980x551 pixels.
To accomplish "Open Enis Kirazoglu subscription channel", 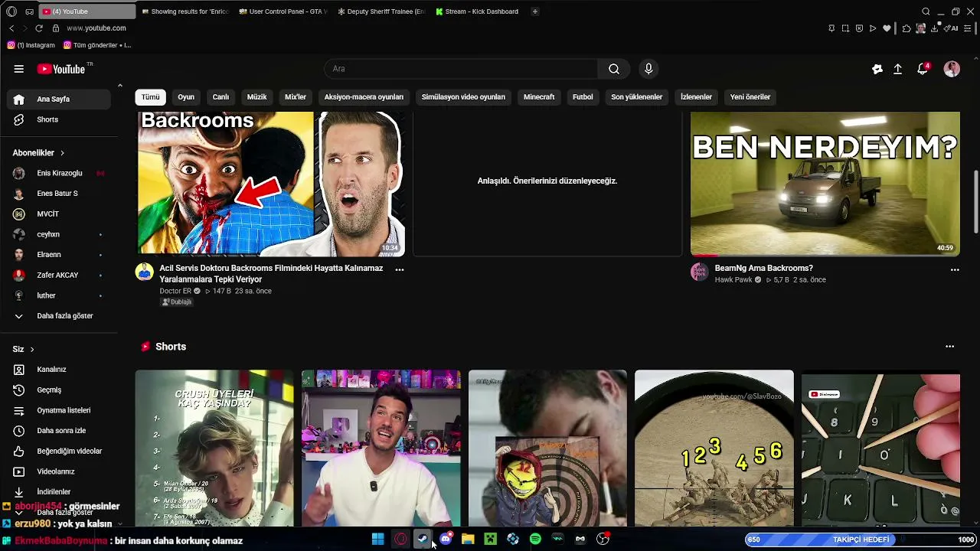I will [59, 173].
